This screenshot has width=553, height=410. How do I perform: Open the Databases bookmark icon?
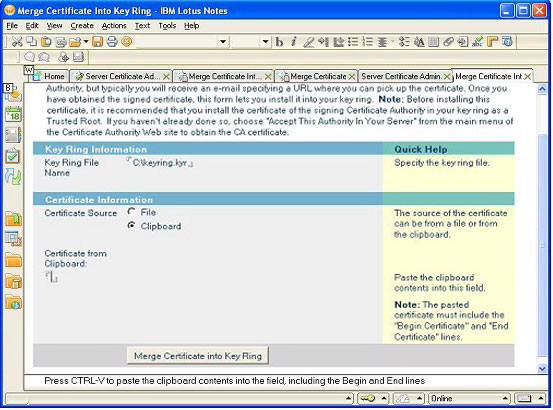pyautogui.click(x=13, y=239)
